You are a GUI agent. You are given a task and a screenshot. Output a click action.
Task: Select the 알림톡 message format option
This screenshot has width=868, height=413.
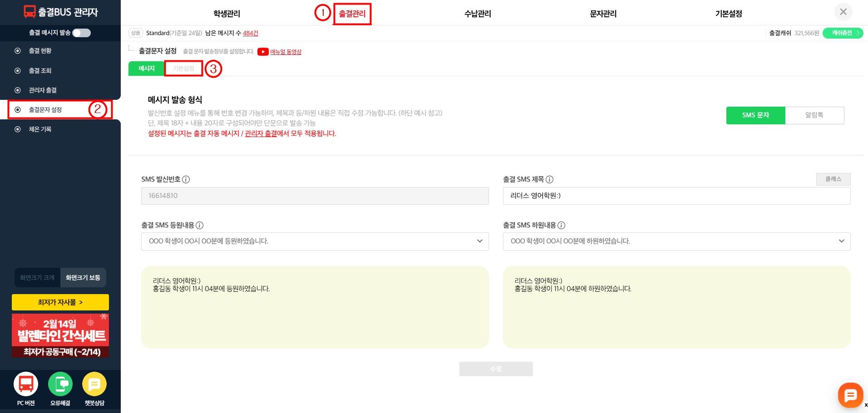coord(814,115)
